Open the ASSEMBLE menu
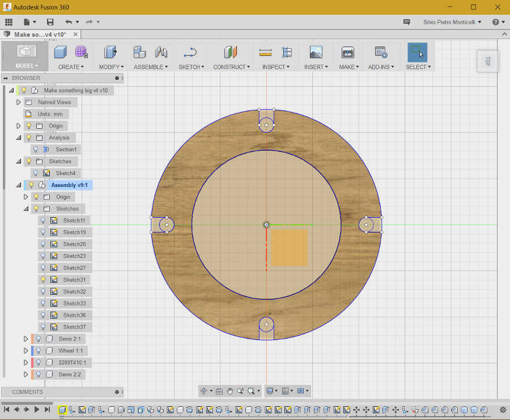Screen dimensions: 510x420 (x=151, y=67)
